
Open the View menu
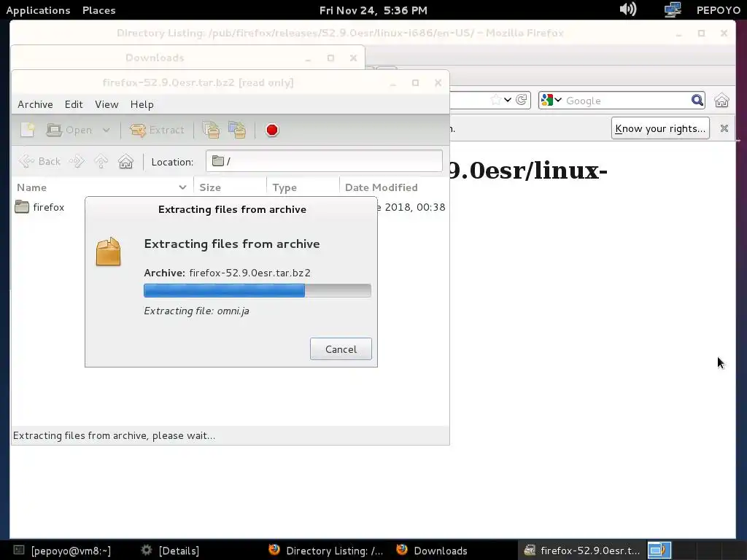[107, 104]
